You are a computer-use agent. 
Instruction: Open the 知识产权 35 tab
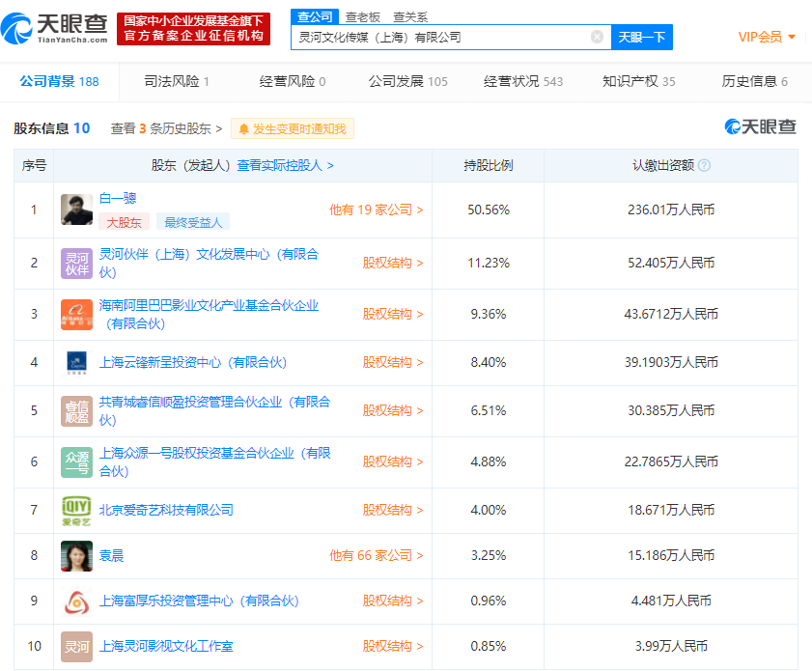[639, 81]
